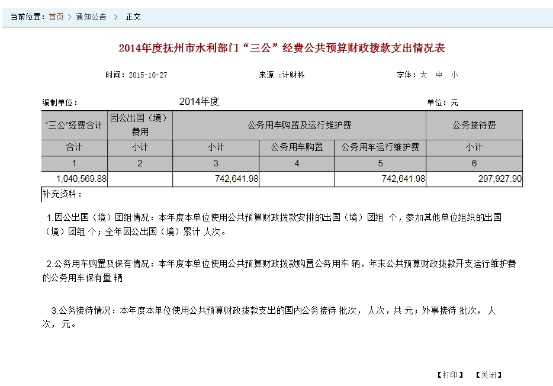
Task: Click the 打印 print button
Action: (x=450, y=375)
